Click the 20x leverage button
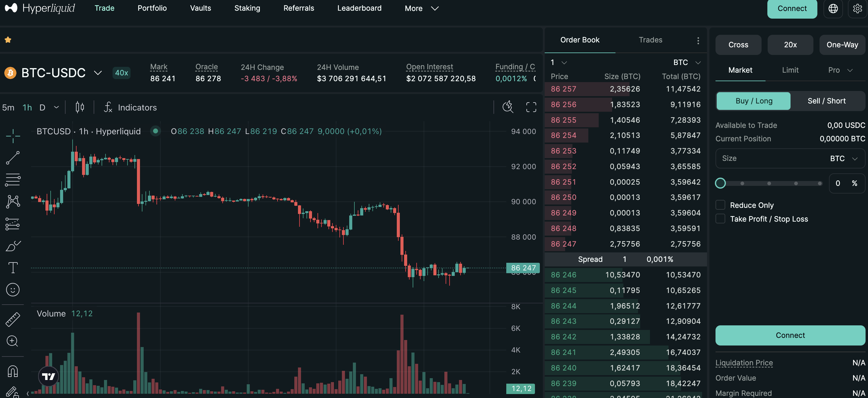The height and width of the screenshot is (398, 868). coord(790,45)
